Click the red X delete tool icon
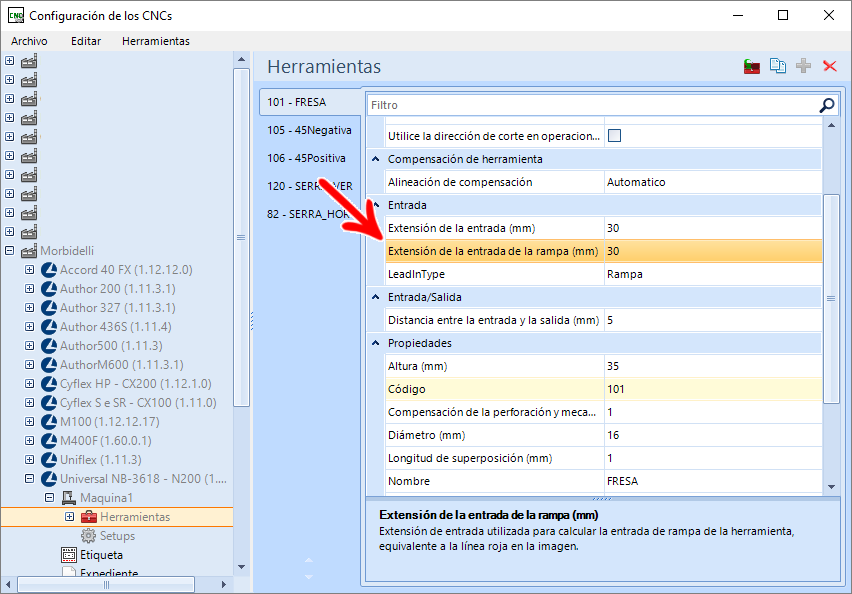 pos(829,66)
